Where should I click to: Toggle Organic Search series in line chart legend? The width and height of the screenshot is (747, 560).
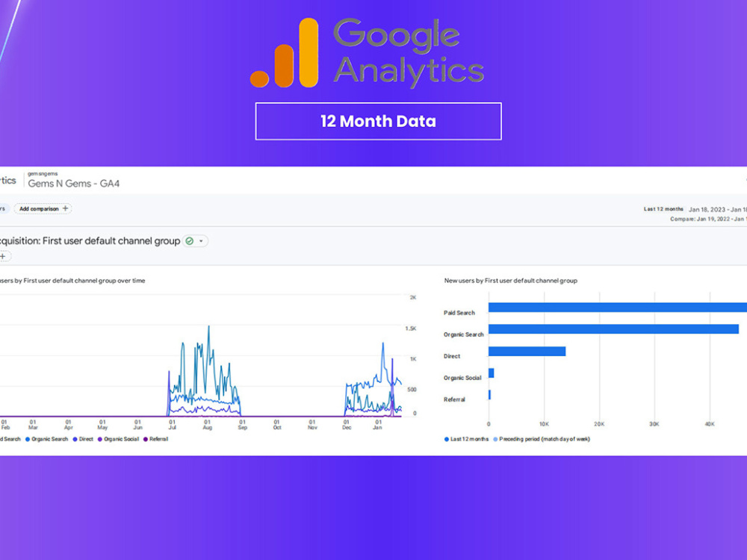coord(46,439)
